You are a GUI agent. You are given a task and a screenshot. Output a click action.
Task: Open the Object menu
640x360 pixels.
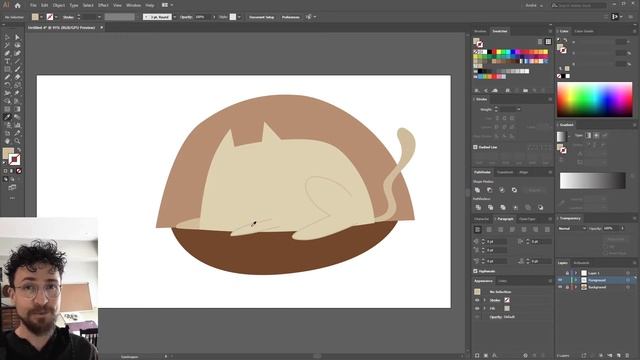pyautogui.click(x=59, y=5)
